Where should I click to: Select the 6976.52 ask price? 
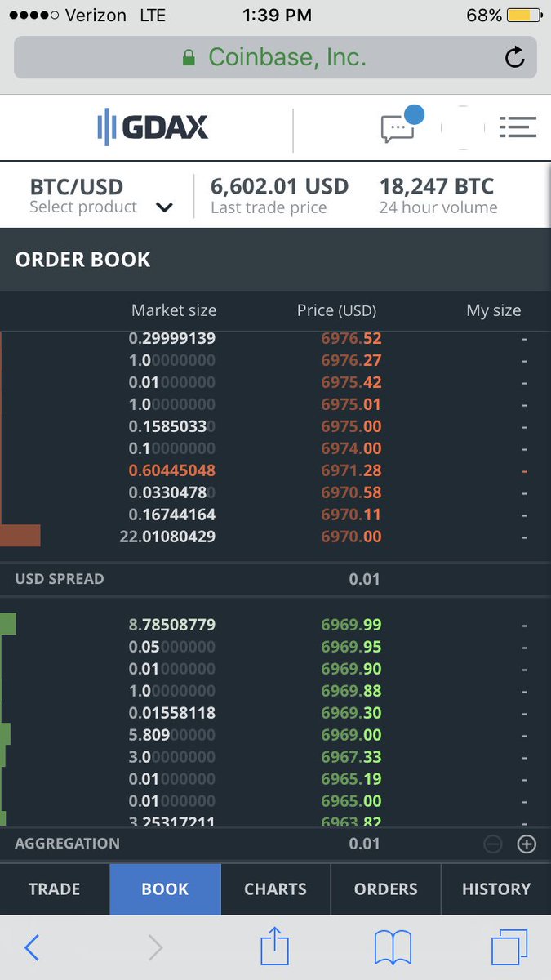(351, 338)
